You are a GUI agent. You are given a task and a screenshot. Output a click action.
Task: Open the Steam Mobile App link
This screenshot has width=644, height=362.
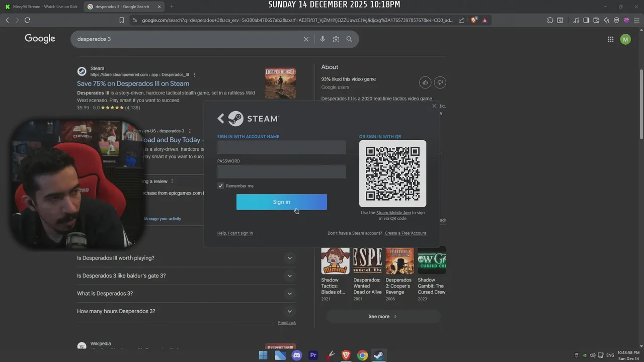(x=393, y=213)
